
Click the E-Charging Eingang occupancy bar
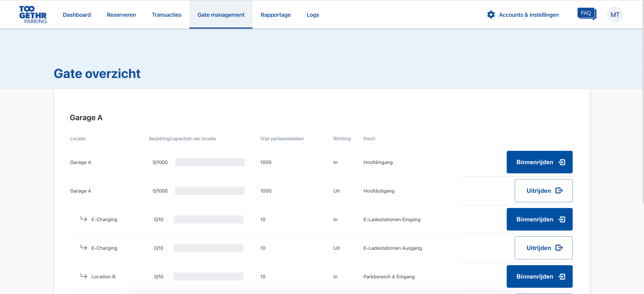208,219
